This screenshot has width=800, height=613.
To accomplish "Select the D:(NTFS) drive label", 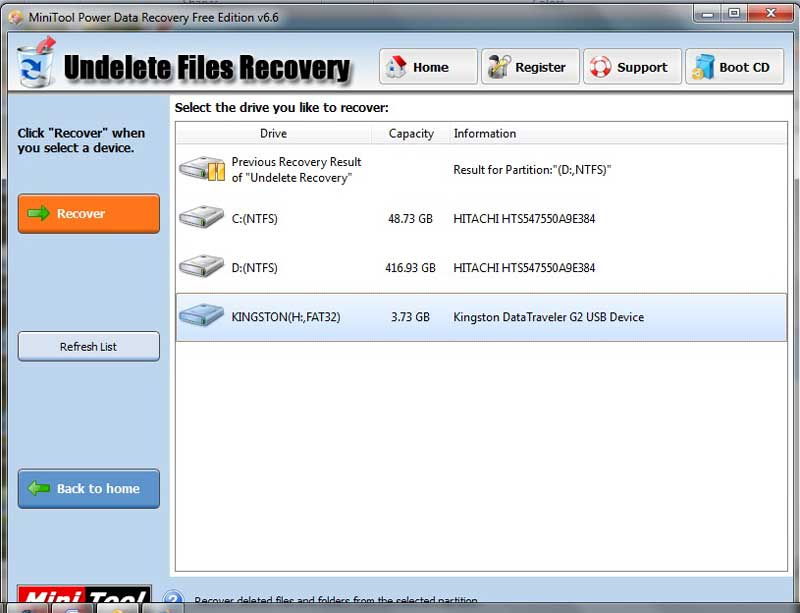I will pyautogui.click(x=255, y=268).
